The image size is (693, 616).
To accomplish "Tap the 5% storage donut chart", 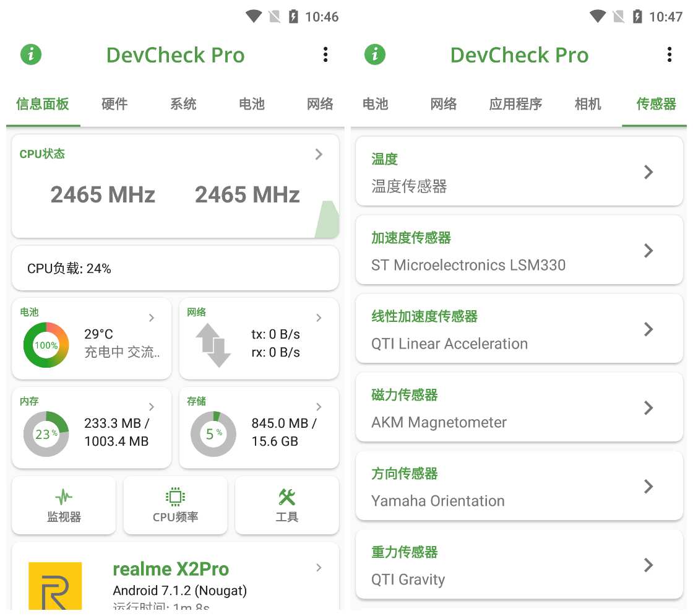I will (x=213, y=434).
